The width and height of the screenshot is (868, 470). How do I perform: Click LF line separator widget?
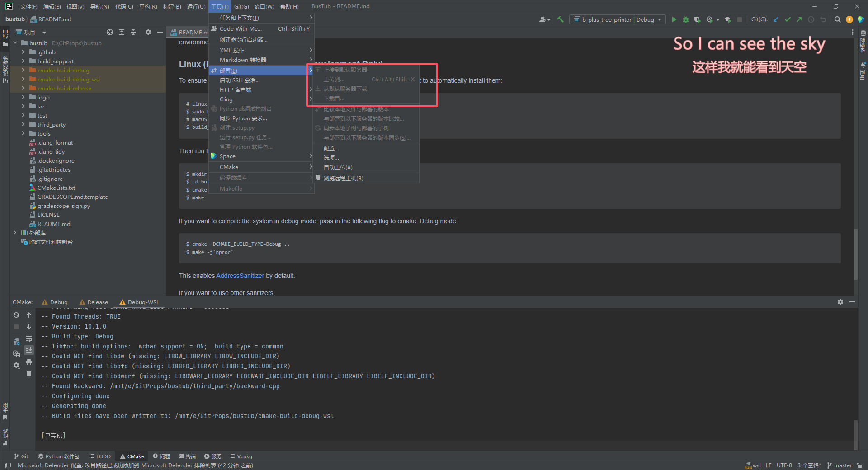(769, 465)
